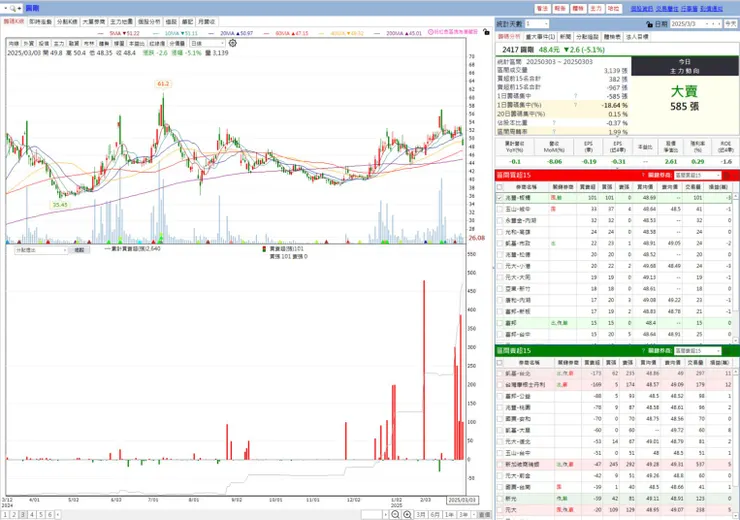Switch to 即時走勢 tab
Viewport: 740px width, 520px height.
(x=41, y=22)
